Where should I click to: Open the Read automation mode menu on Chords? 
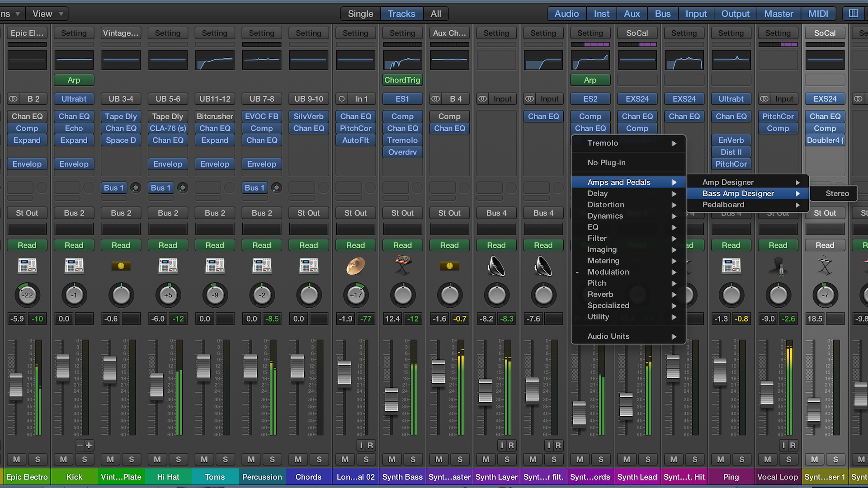click(308, 245)
